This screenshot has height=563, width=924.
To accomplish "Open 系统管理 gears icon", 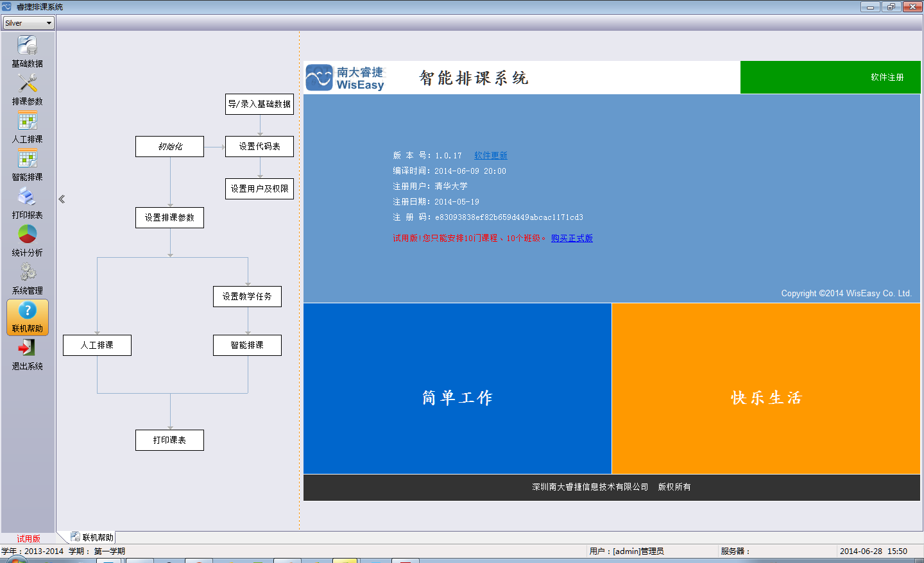I will [27, 273].
